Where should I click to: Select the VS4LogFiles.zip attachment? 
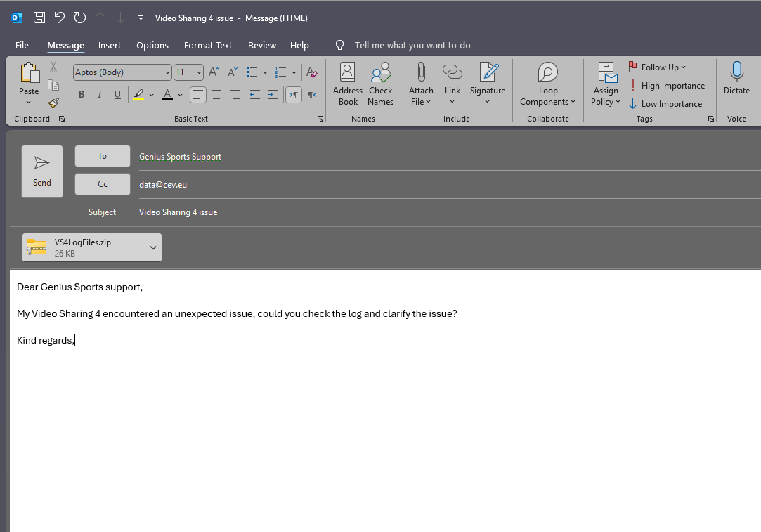coord(92,247)
